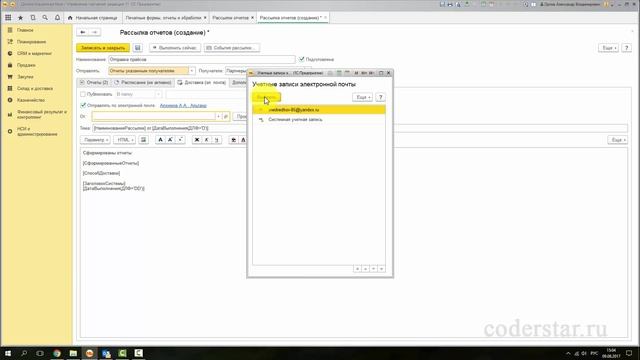The width and height of the screenshot is (640, 360).
Task: Open Параметр dropdown in editor toolbar
Action: tap(96, 140)
